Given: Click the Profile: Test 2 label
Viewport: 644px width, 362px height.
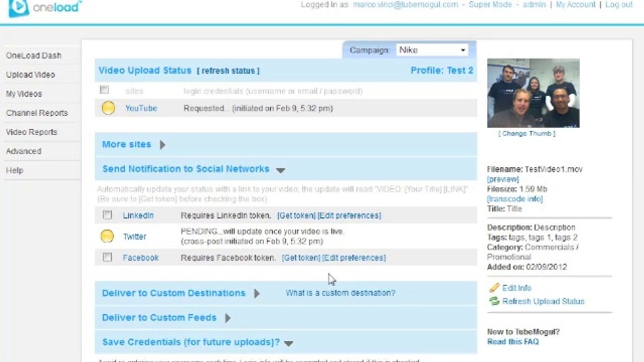Looking at the screenshot, I should click(x=442, y=70).
